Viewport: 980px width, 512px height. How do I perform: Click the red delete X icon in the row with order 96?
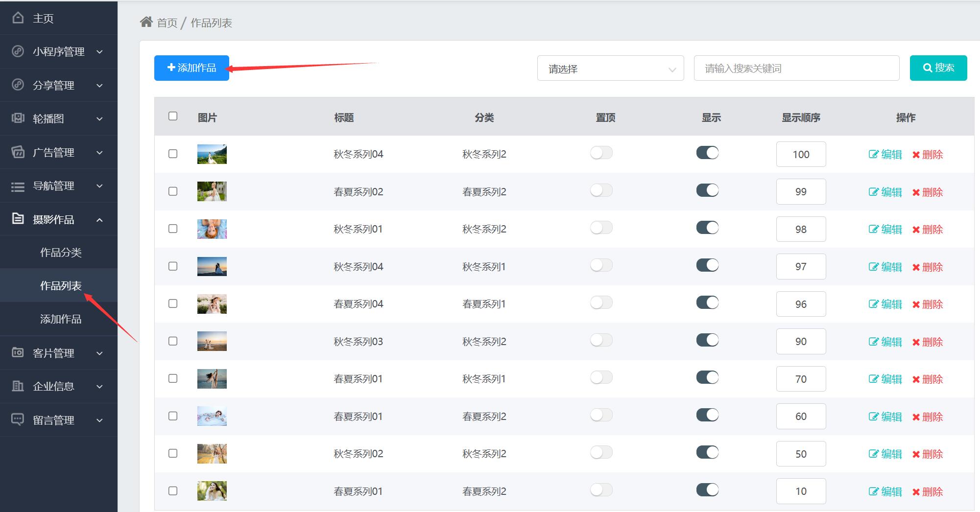pyautogui.click(x=916, y=304)
